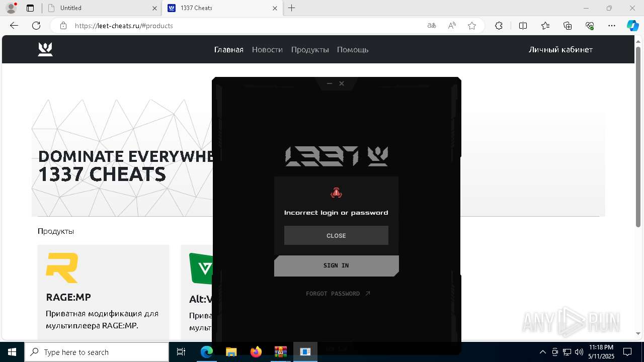Open File Explorer from taskbar
Image resolution: width=644 pixels, height=362 pixels.
(x=231, y=352)
